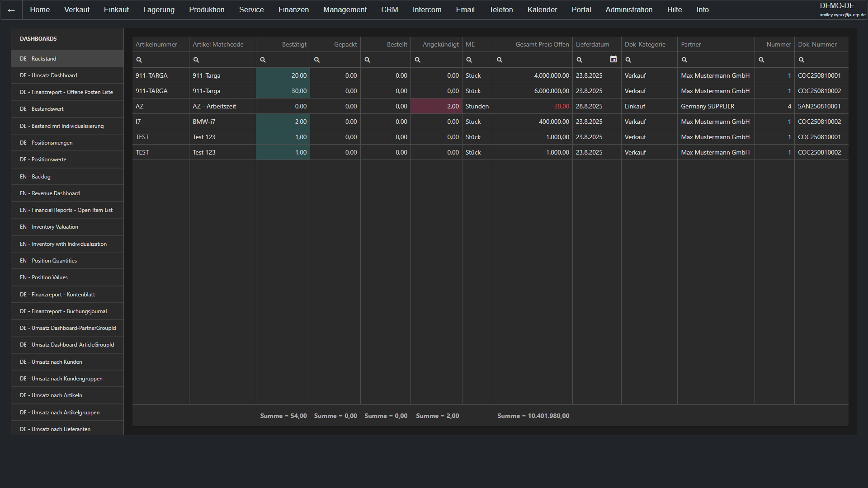Viewport: 868px width, 488px height.
Task: Open the Lagerung menu
Action: point(159,9)
